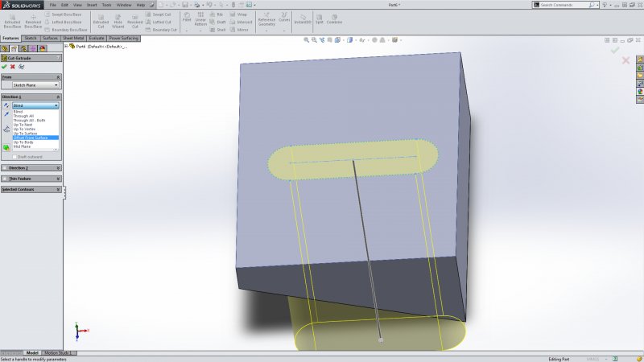This screenshot has width=644, height=362.
Task: Click the faded red cancel X in viewport corner
Action: (625, 61)
